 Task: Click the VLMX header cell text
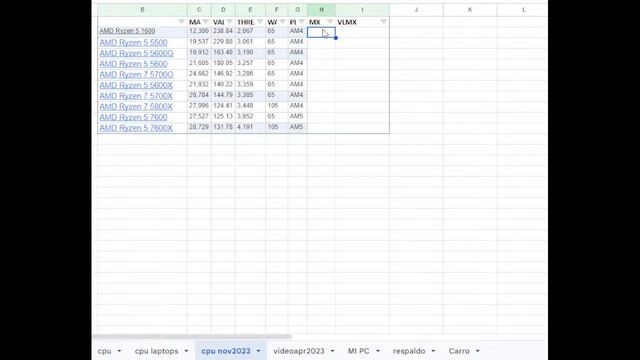pos(347,22)
